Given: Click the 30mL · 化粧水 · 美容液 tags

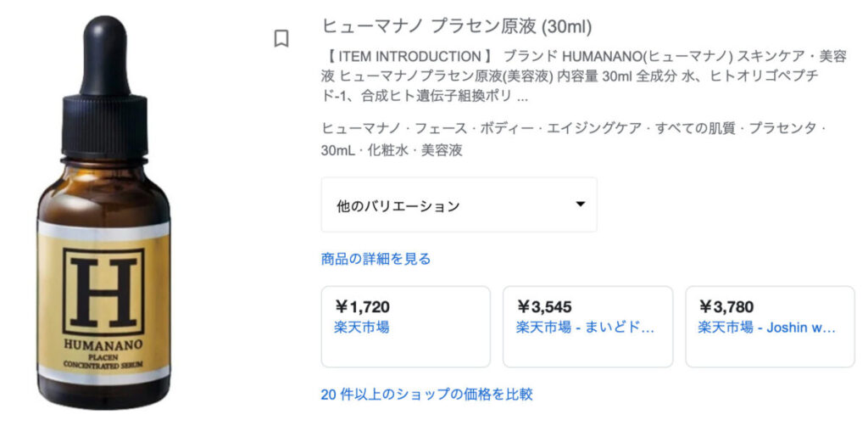Looking at the screenshot, I should [x=391, y=150].
